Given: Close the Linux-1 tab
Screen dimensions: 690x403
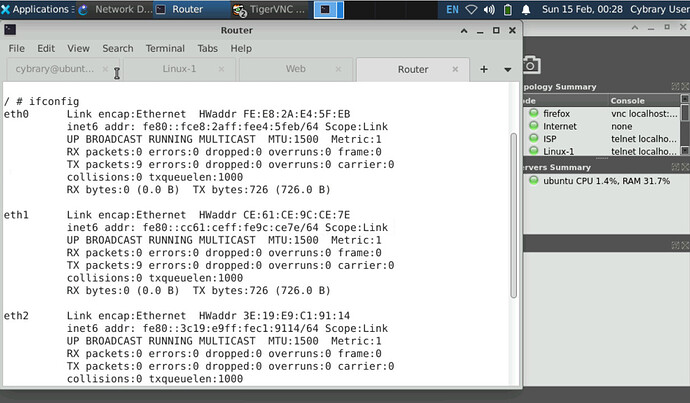Looking at the screenshot, I should 221,69.
